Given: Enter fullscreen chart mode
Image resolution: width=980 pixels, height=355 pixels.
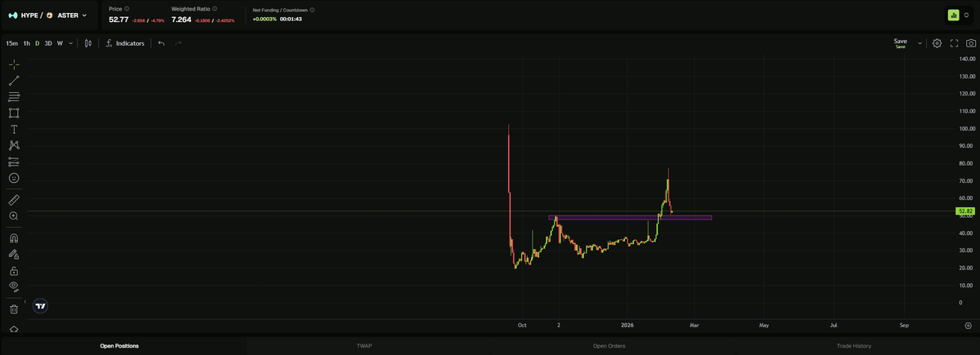Looking at the screenshot, I should (954, 43).
